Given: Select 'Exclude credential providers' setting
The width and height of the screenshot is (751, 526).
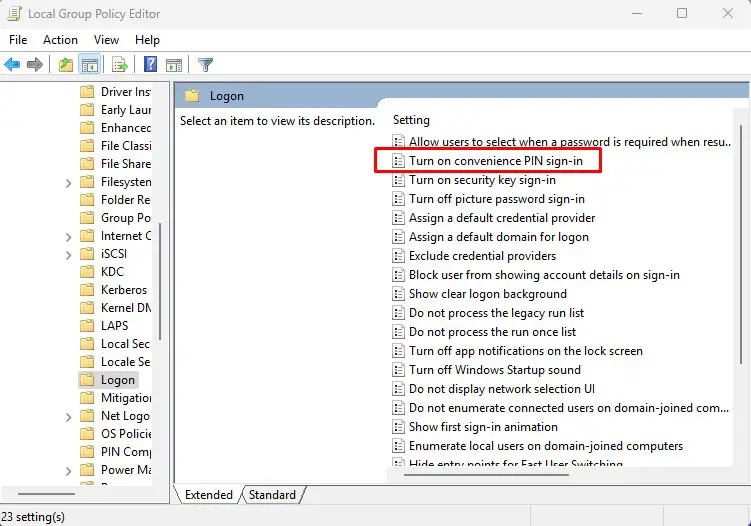Looking at the screenshot, I should (474, 256).
